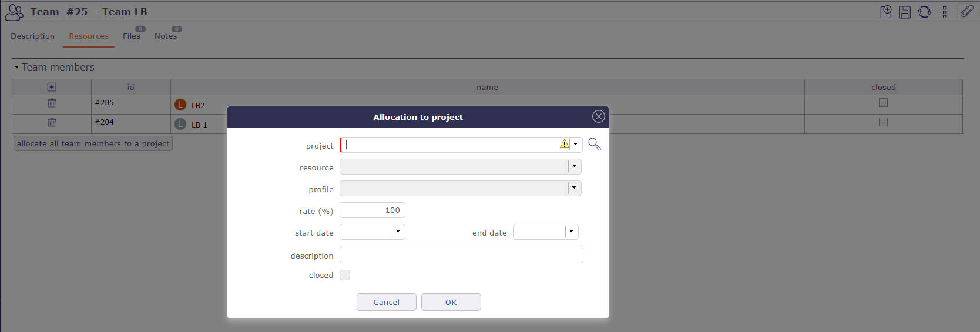Open the Files tab
The width and height of the screenshot is (980, 332).
click(x=132, y=36)
